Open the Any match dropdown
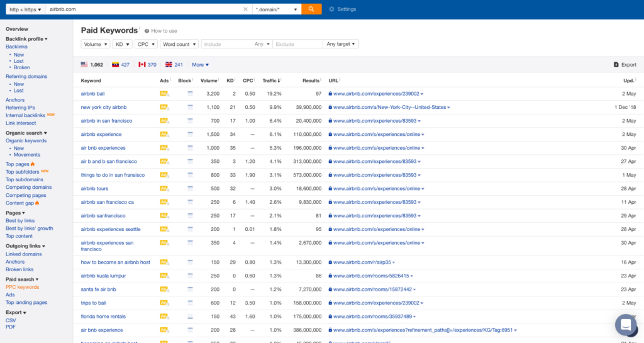 262,44
